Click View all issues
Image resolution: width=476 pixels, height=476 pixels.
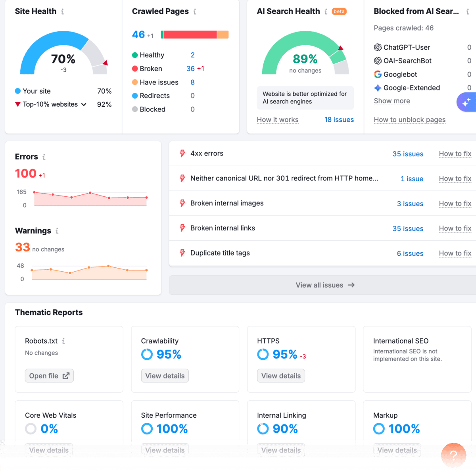tap(324, 285)
